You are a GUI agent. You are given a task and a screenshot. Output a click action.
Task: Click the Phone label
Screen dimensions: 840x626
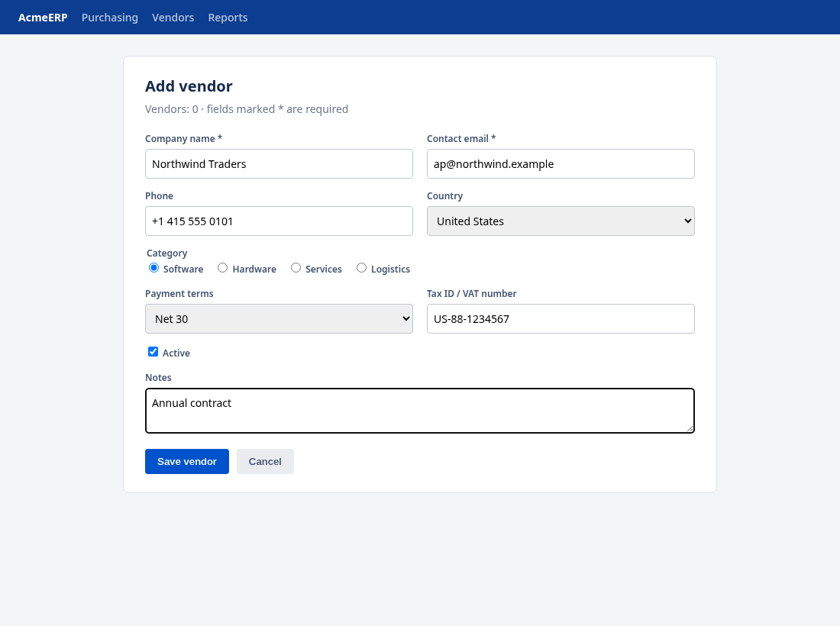coord(159,196)
